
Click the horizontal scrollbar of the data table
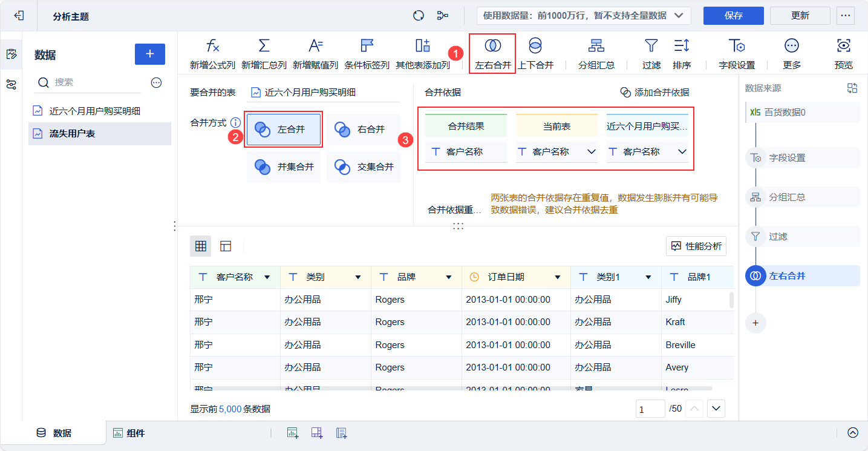[x=451, y=388]
